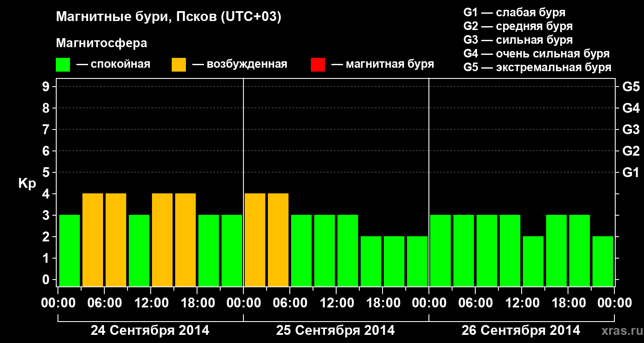Click the chart title 'Магнитные бури, Псков (UTC+03)'
This screenshot has height=343, width=644.
pos(169,17)
